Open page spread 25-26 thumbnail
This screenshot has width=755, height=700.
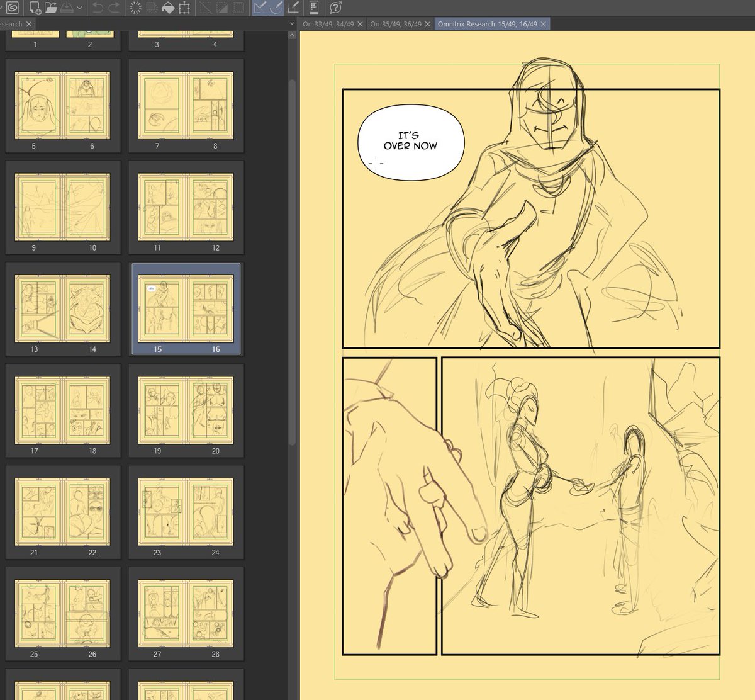click(x=63, y=614)
